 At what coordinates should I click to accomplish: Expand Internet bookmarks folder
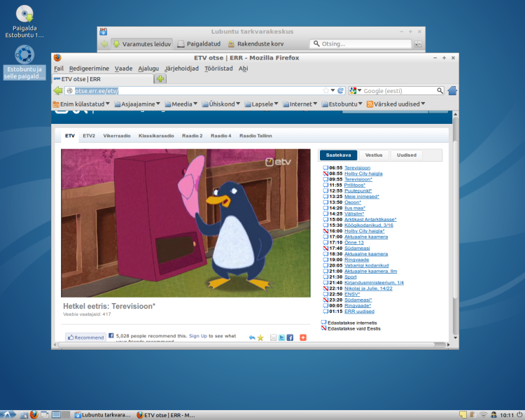pyautogui.click(x=300, y=104)
